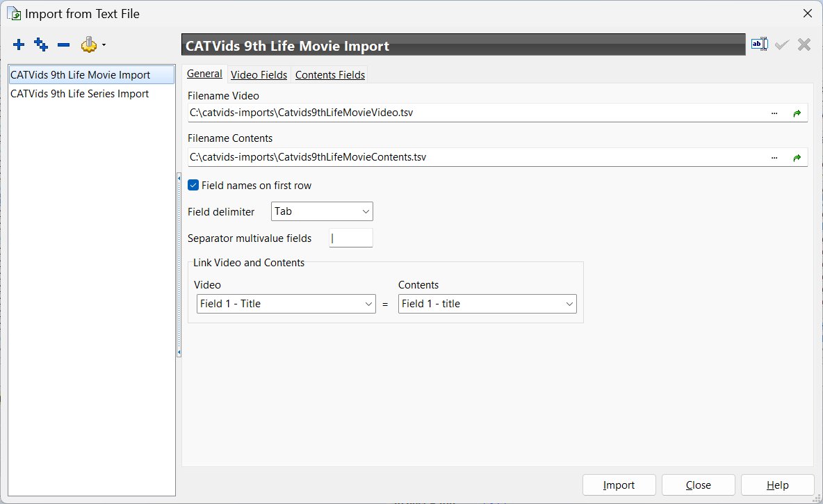Open the Contents link field dropdown
The height and width of the screenshot is (504, 823).
487,304
